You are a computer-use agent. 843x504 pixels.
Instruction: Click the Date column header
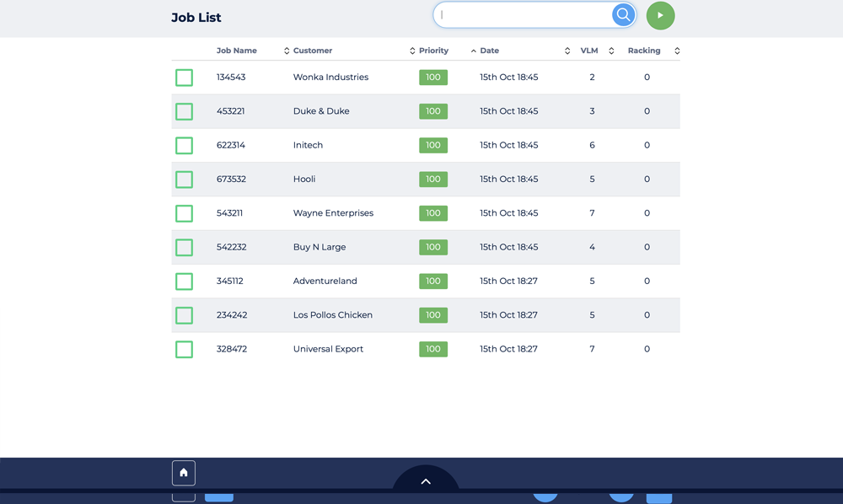coord(490,51)
